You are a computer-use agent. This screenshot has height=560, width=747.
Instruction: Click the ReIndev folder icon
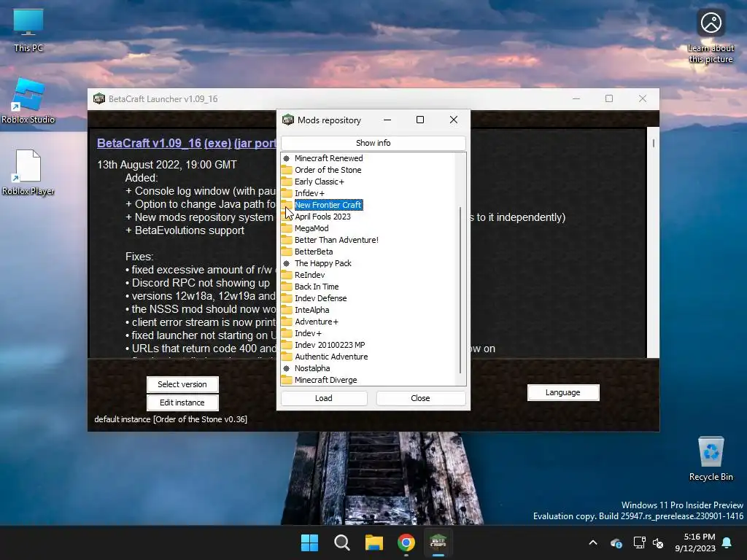[x=286, y=275]
